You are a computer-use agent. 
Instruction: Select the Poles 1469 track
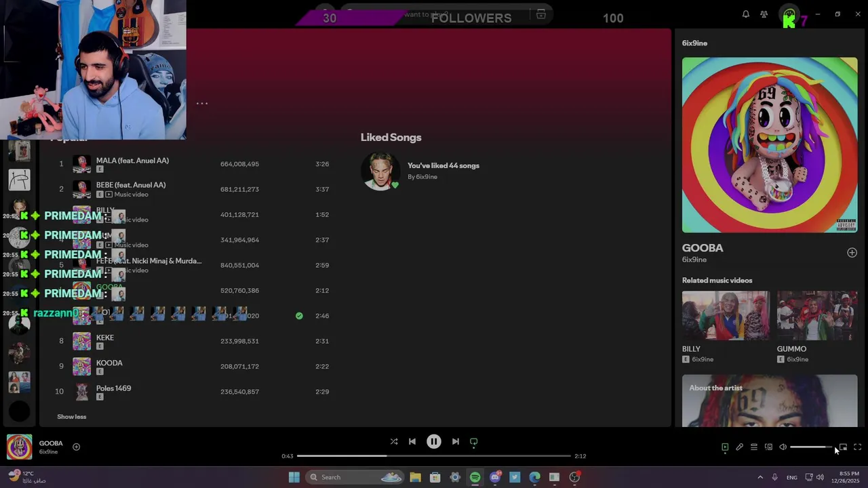click(x=193, y=392)
